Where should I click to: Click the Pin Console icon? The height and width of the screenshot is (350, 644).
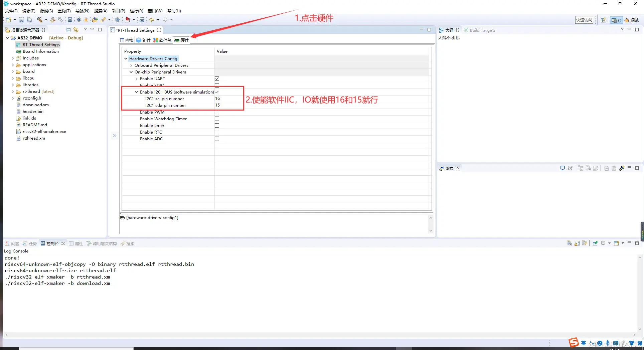point(595,243)
